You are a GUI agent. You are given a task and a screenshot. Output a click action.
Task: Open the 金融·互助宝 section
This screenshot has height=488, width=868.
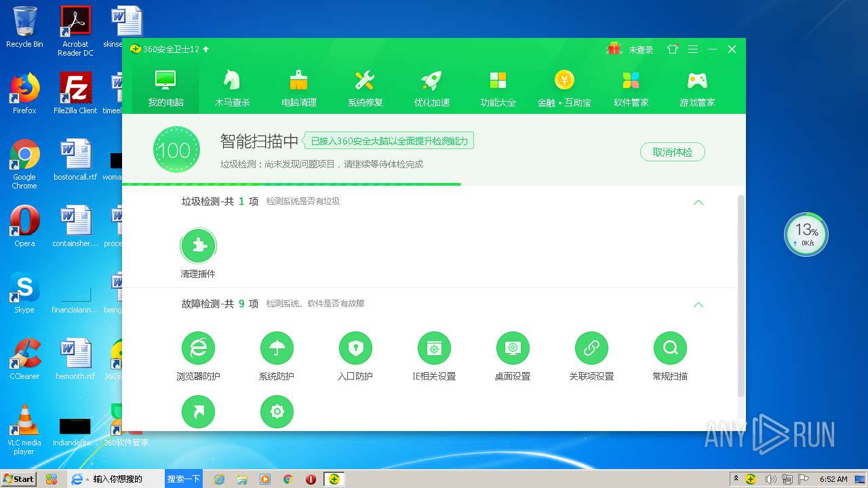[x=564, y=88]
